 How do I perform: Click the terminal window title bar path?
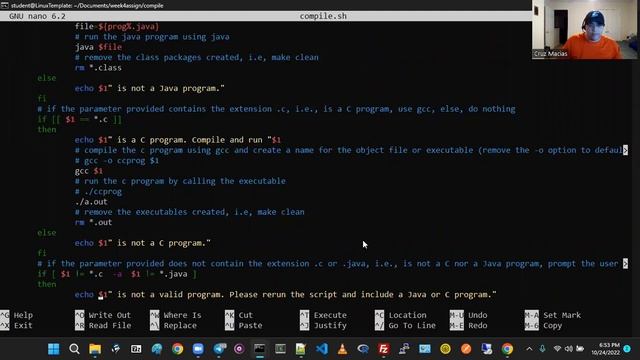[87, 5]
